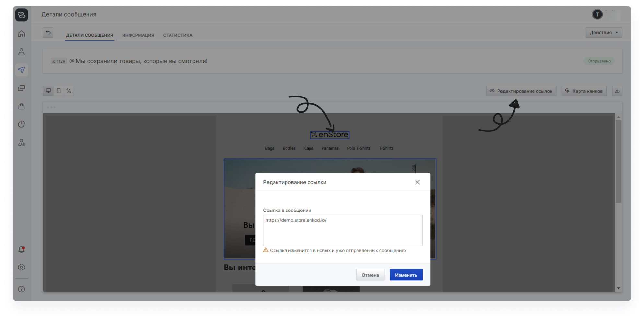Open the shopping bag sidebar section
644x320 pixels.
point(21,106)
